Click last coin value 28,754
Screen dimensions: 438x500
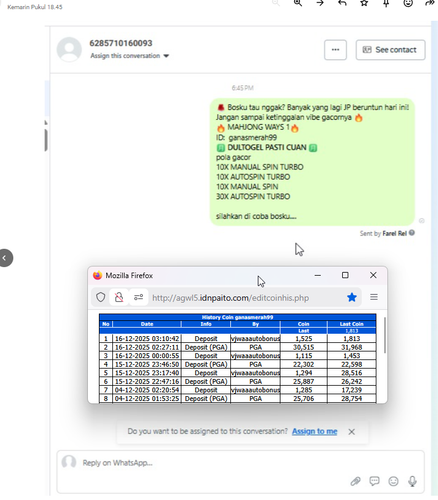[351, 399]
